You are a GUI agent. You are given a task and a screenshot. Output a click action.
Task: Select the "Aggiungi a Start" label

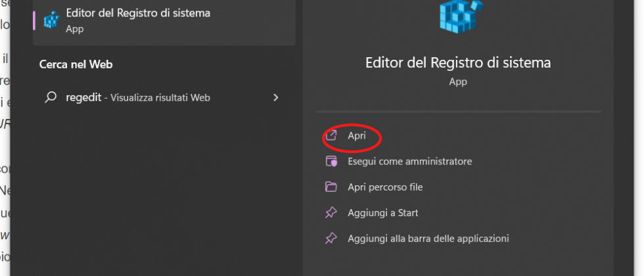(383, 213)
